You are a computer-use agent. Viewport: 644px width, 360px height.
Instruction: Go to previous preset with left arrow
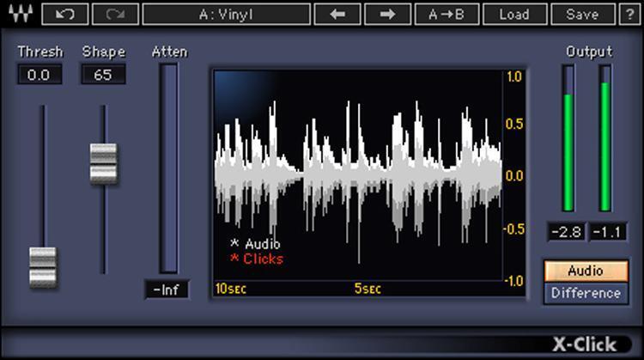[x=337, y=14]
